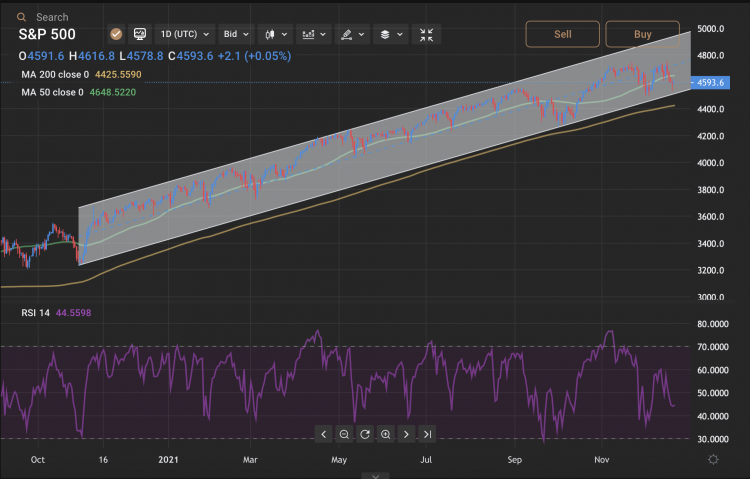Open the Bid price type dropdown
This screenshot has height=479, width=750.
coord(236,34)
